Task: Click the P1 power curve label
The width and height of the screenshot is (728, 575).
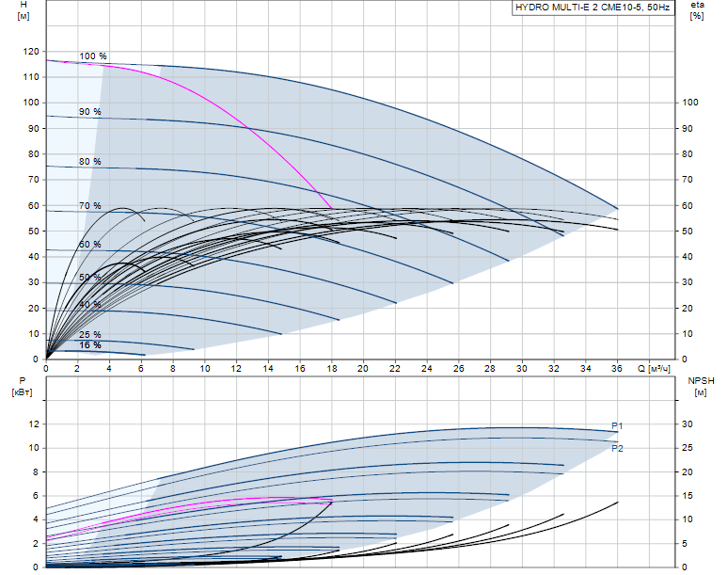Action: tap(617, 426)
